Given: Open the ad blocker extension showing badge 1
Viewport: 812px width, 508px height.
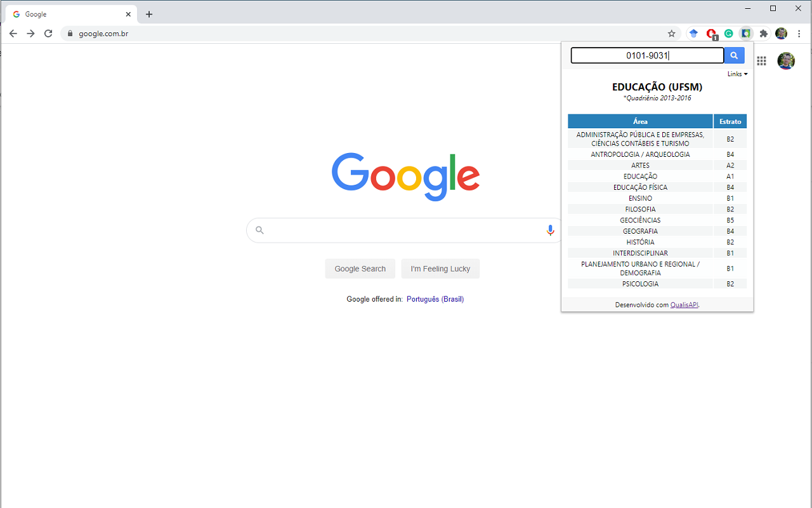Looking at the screenshot, I should point(710,33).
